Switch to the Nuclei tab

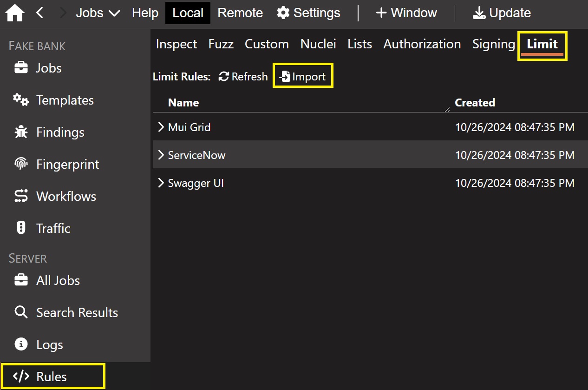[x=318, y=44]
